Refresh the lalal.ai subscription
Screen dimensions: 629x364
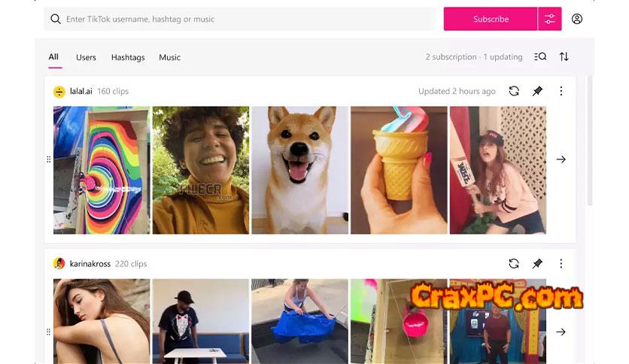514,91
